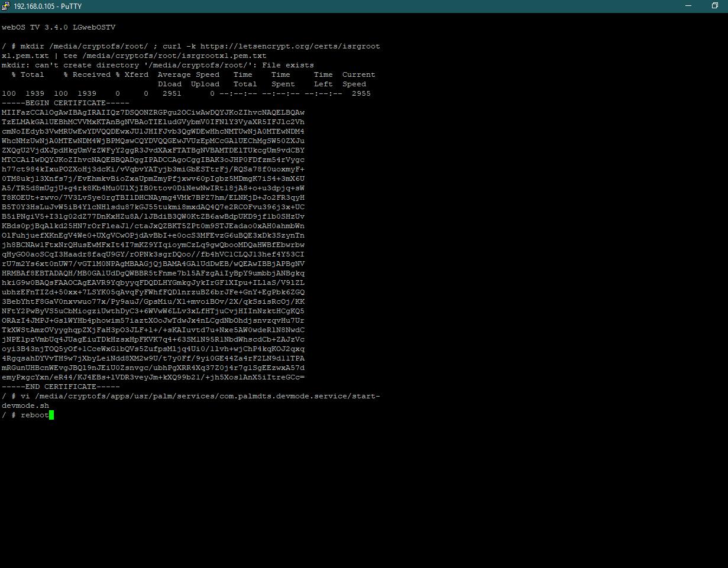Click the certificate line starting WhcNMzUwNjA0

pos(153,141)
